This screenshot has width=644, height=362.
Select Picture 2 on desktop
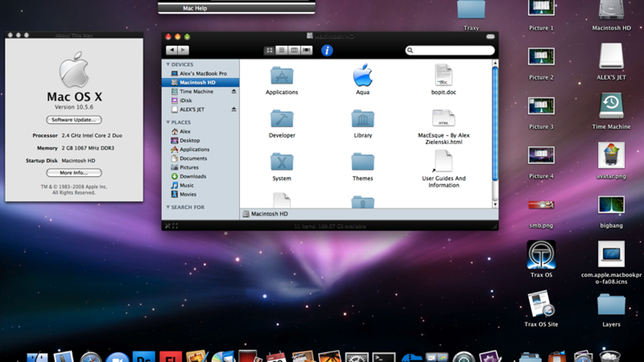pos(541,64)
